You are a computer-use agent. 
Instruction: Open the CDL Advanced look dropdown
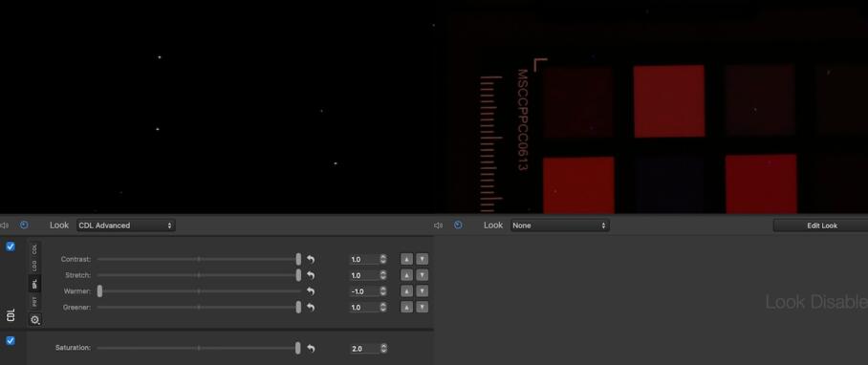[x=125, y=225]
